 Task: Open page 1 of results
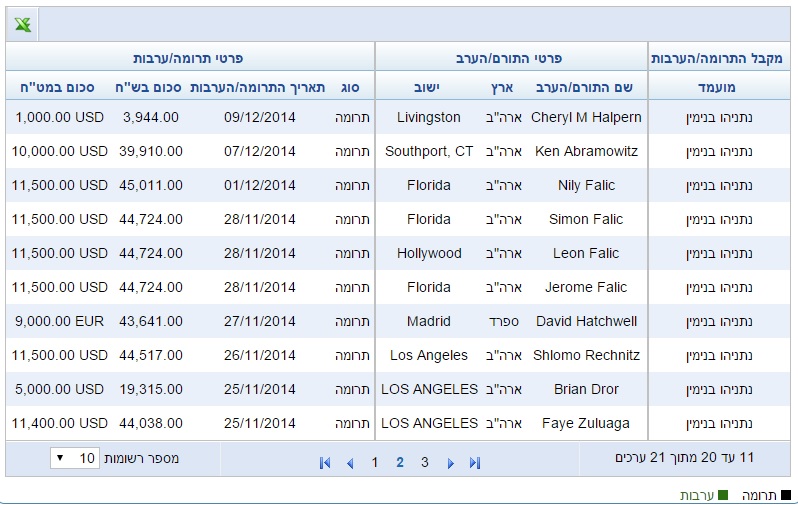[x=375, y=462]
